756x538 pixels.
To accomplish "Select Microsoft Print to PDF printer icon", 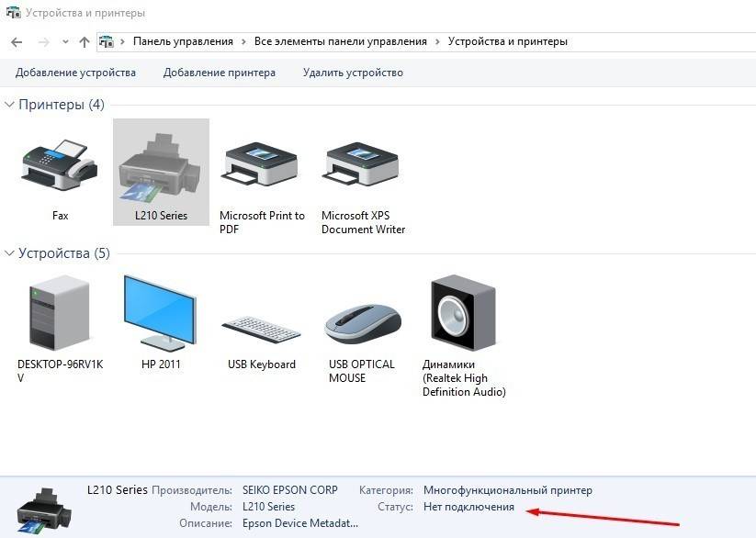I will click(x=261, y=164).
